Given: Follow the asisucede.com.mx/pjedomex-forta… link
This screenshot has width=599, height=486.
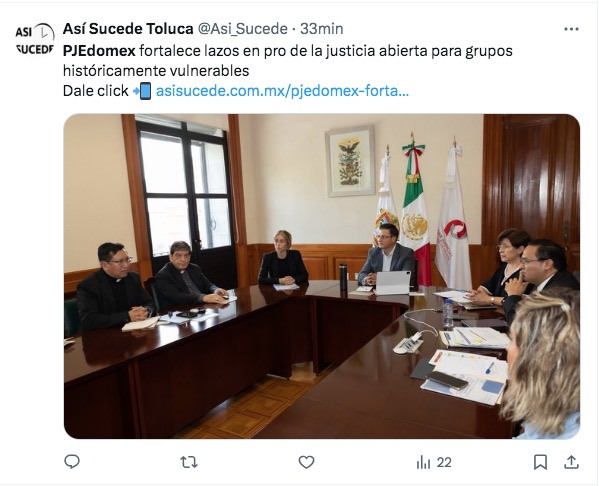Looking at the screenshot, I should click(282, 91).
